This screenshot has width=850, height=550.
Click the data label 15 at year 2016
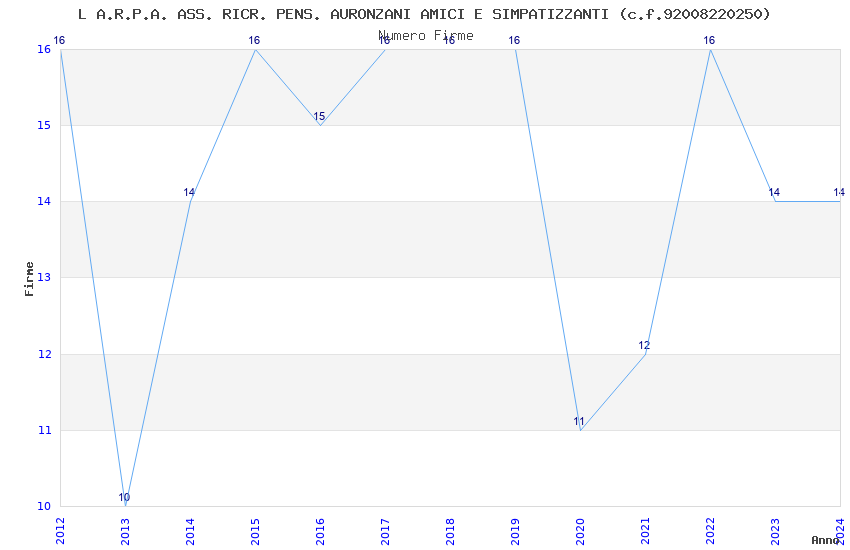(x=319, y=117)
